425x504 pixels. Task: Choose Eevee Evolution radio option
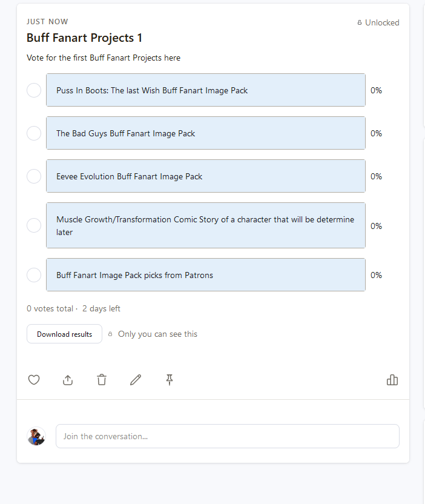pyautogui.click(x=34, y=176)
